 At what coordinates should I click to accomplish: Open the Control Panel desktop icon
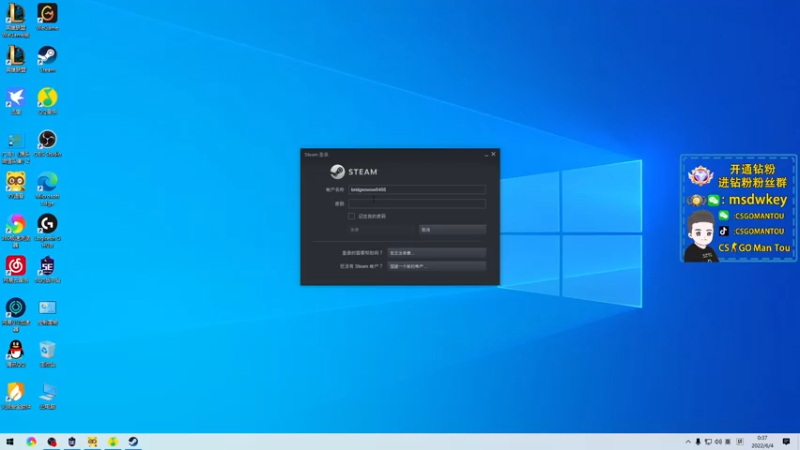coord(47,311)
